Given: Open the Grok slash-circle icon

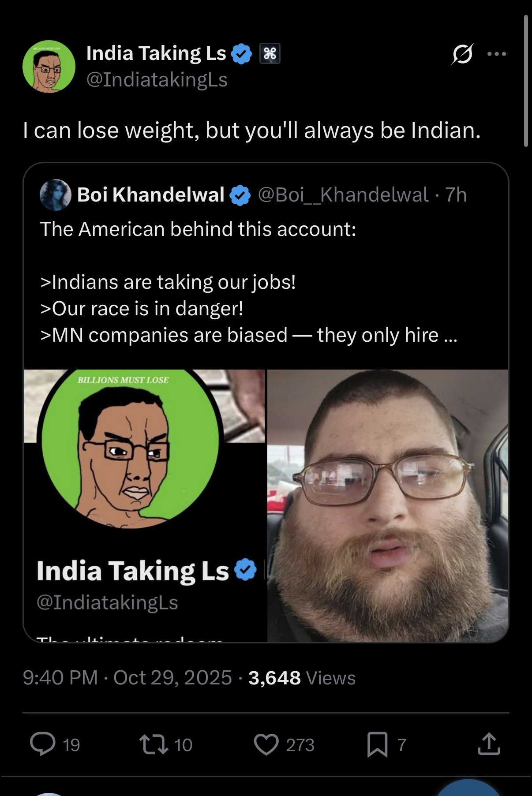Looking at the screenshot, I should [462, 54].
